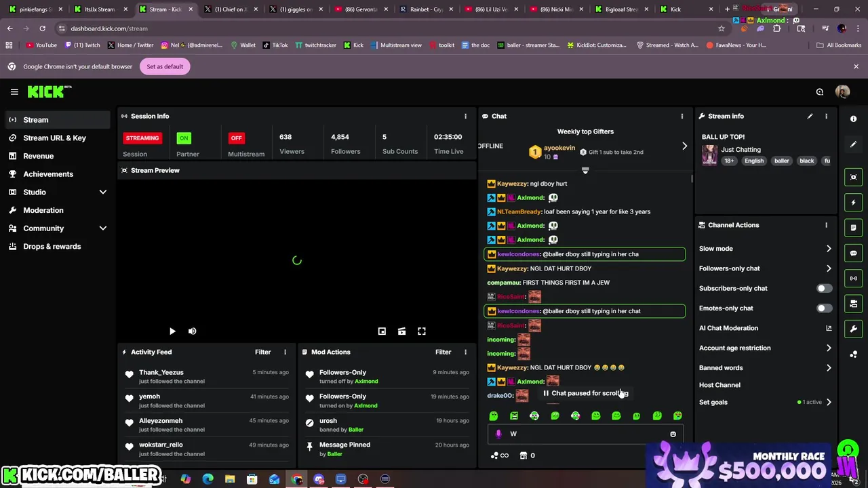The image size is (868, 488).
Task: Click the microphone icon in chat input
Action: pyautogui.click(x=498, y=434)
